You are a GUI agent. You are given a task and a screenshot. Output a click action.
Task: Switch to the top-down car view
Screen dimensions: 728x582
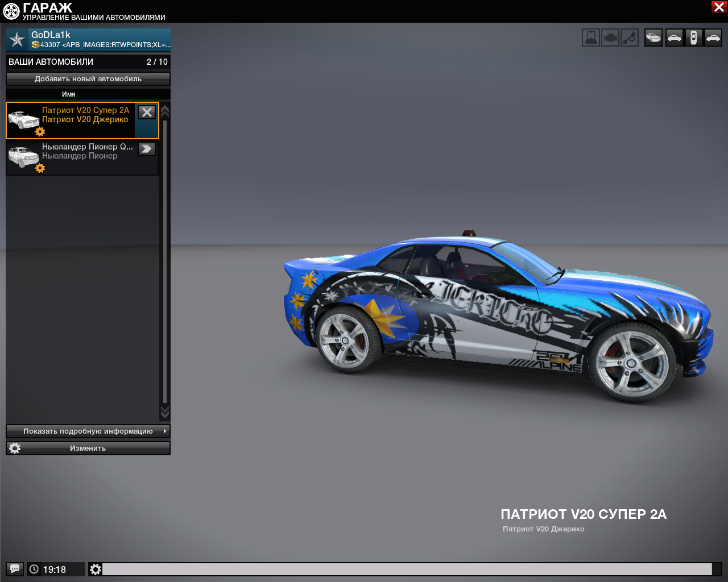tap(693, 38)
